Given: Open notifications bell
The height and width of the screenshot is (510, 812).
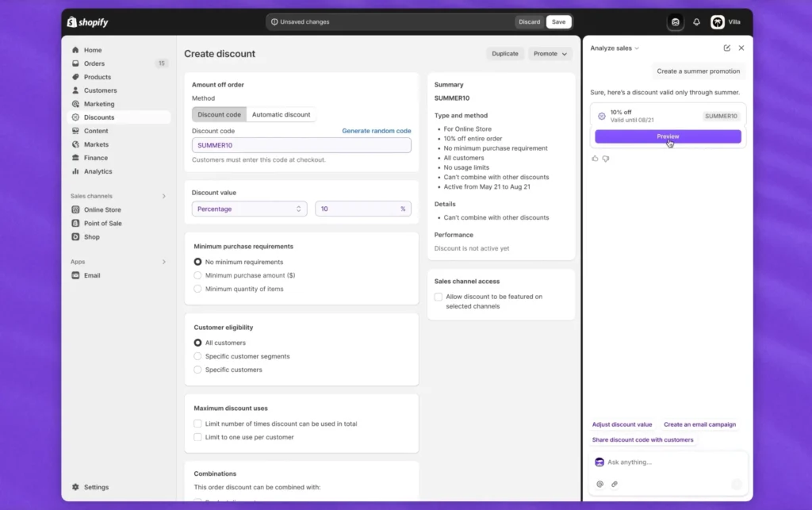Looking at the screenshot, I should pyautogui.click(x=696, y=22).
